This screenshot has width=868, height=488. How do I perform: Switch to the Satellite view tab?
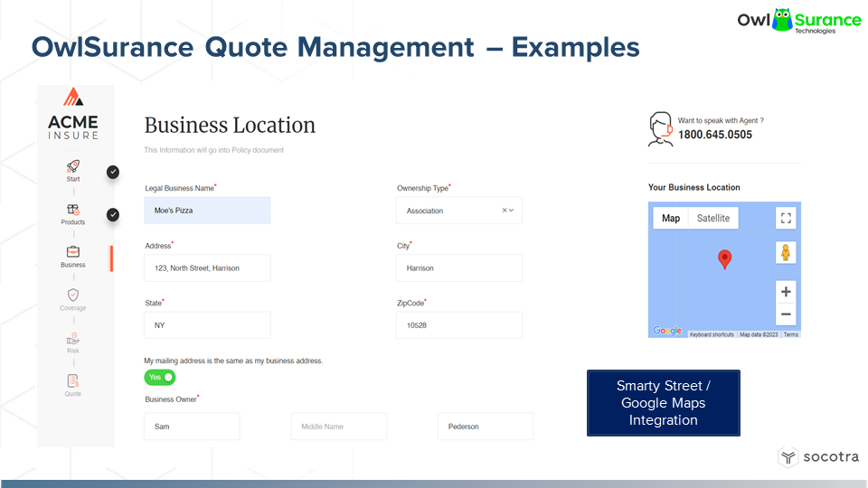pyautogui.click(x=713, y=218)
